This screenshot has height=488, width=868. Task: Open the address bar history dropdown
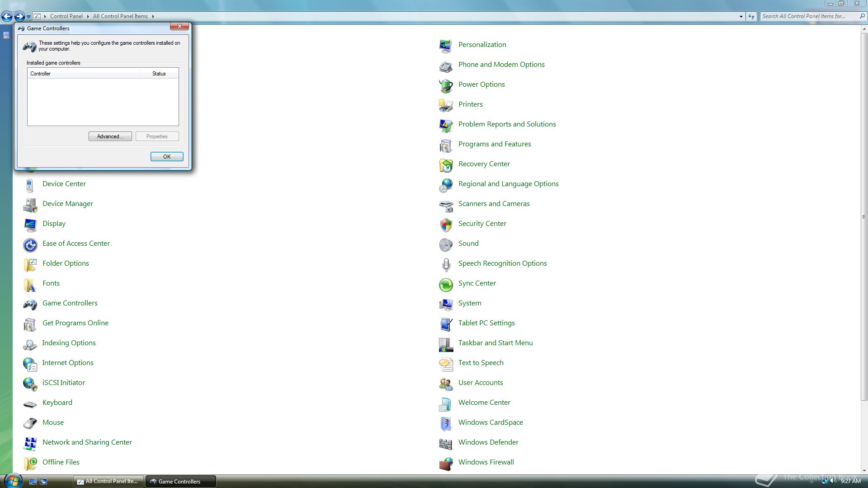pos(741,16)
